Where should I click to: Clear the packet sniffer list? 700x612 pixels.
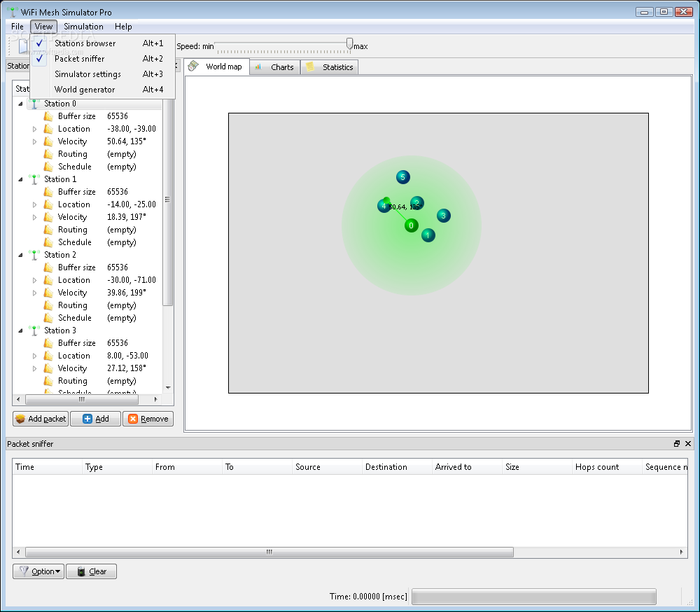click(92, 571)
